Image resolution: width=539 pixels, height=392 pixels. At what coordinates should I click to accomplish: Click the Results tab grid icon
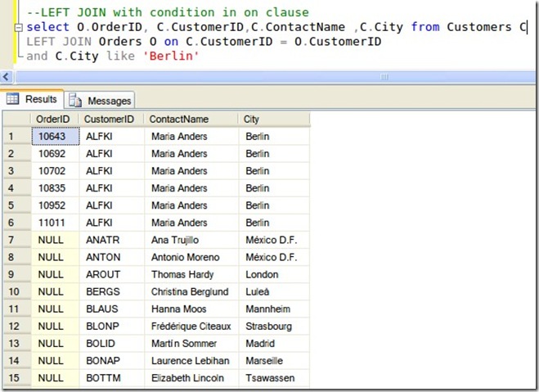[13, 99]
